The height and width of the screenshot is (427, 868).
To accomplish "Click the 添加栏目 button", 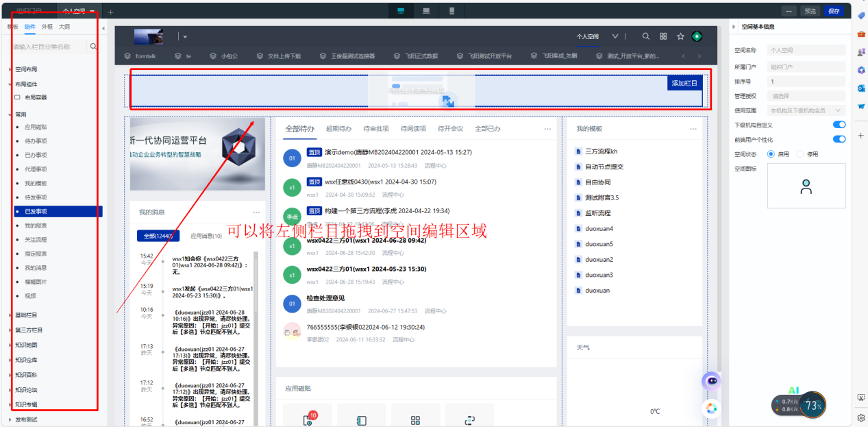I will [x=684, y=83].
